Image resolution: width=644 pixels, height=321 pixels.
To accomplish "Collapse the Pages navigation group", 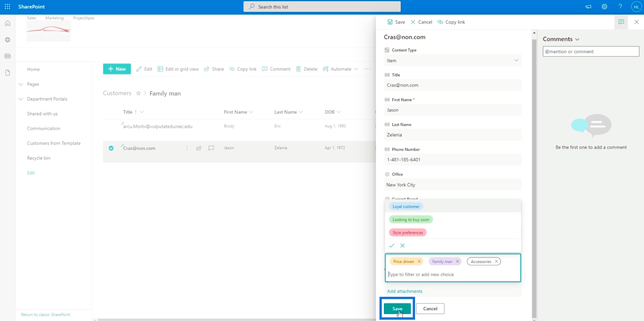I will [x=21, y=84].
